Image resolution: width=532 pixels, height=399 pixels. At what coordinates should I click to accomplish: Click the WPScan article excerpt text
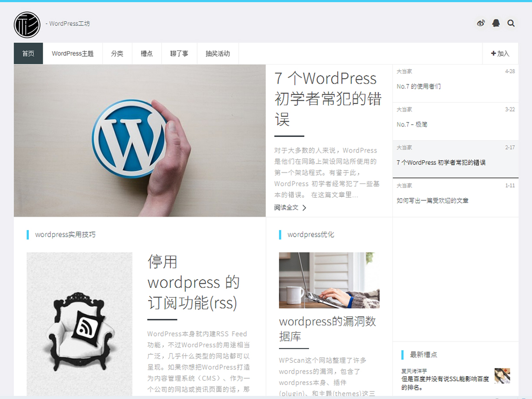[x=327, y=377]
